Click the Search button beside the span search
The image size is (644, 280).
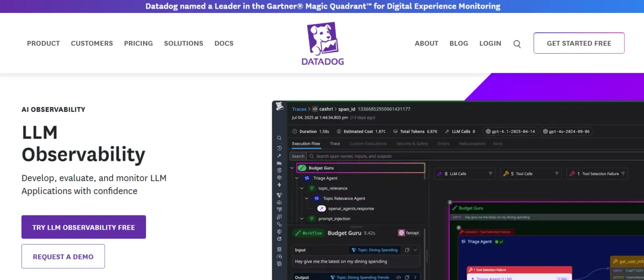click(x=298, y=156)
